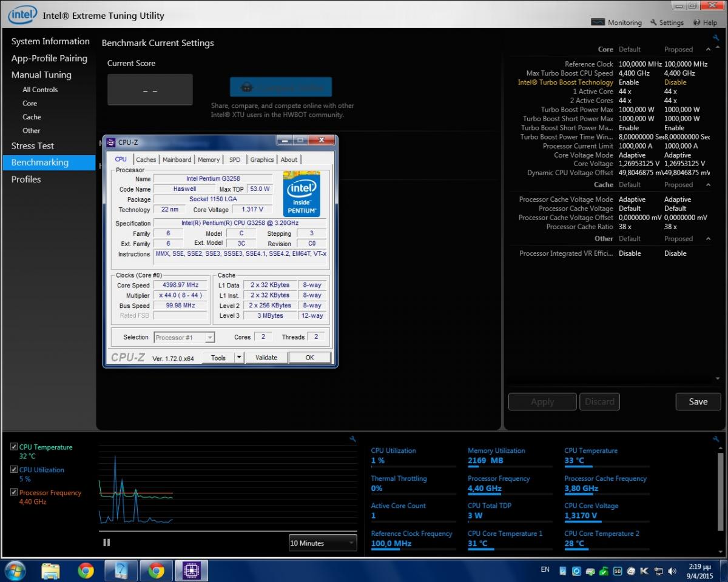Open Windows Explorer from the taskbar
The width and height of the screenshot is (728, 582).
[x=51, y=570]
